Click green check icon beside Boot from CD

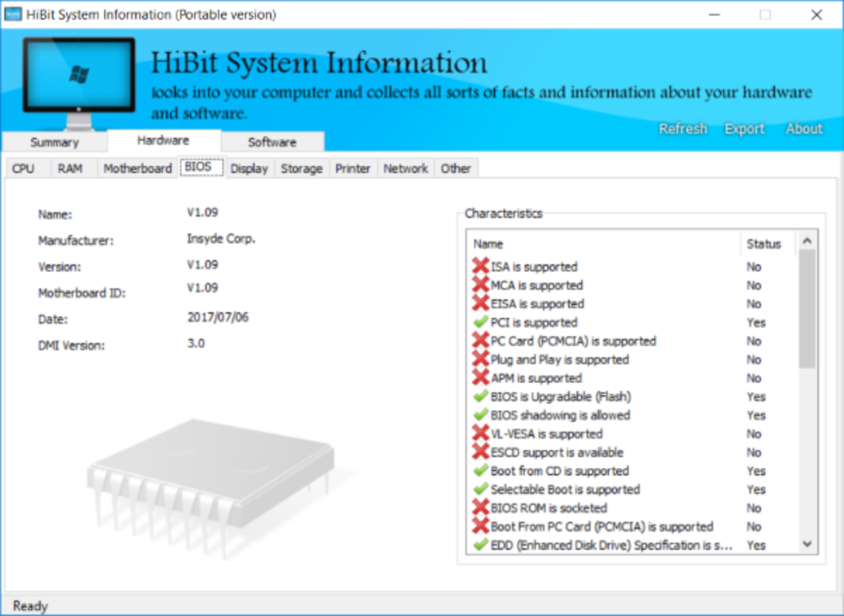(x=480, y=470)
